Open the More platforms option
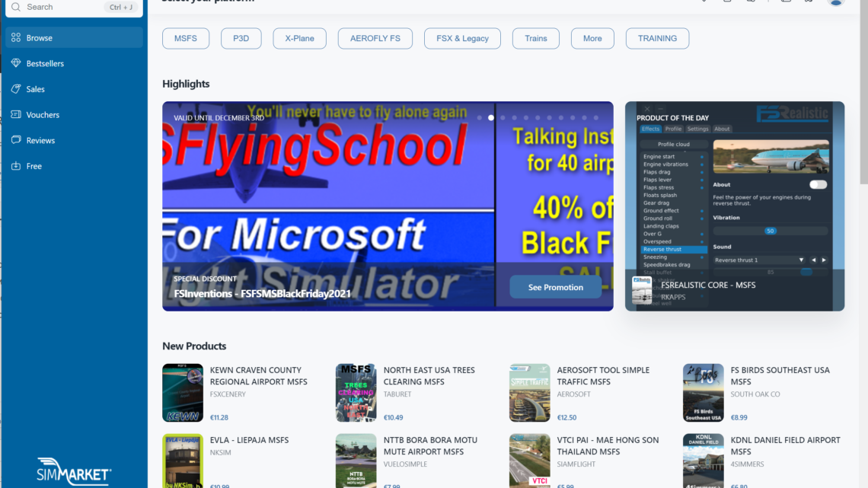The width and height of the screenshot is (868, 488). click(x=592, y=38)
